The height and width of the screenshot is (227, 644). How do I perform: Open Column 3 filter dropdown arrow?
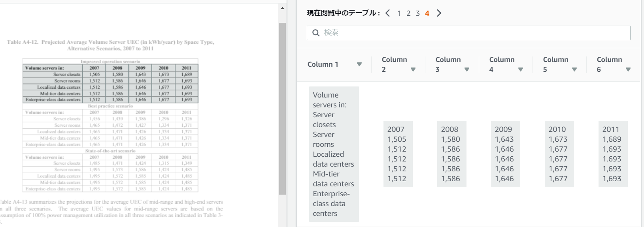pos(467,69)
